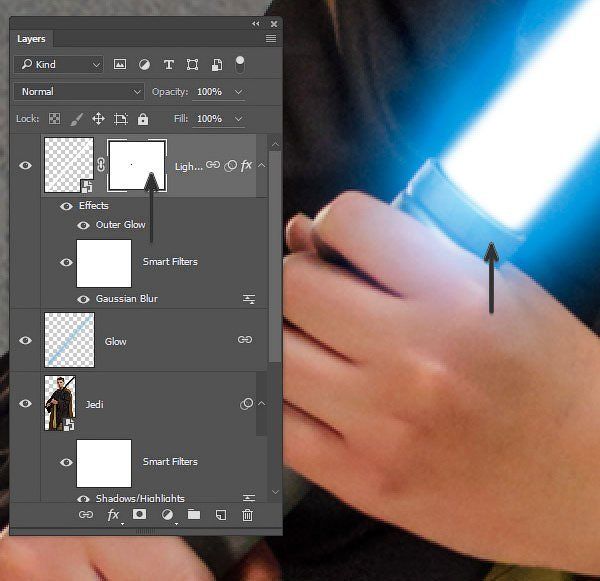Viewport: 600px width, 581px height.
Task: Toggle Outer Glow effect visibility
Action: pyautogui.click(x=83, y=225)
